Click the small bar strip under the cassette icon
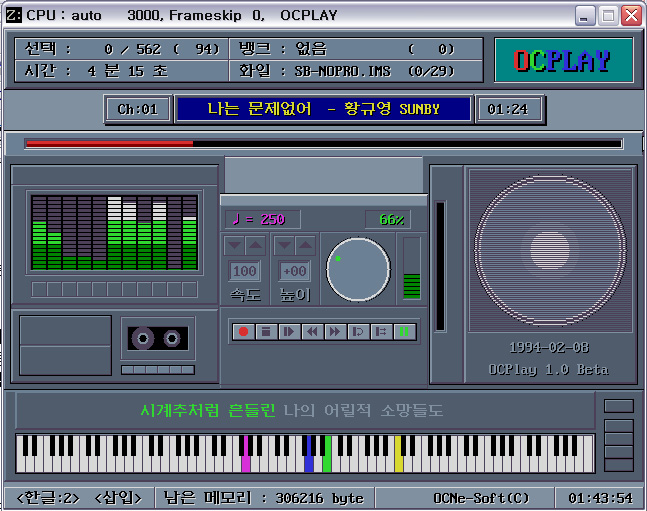 (158, 369)
